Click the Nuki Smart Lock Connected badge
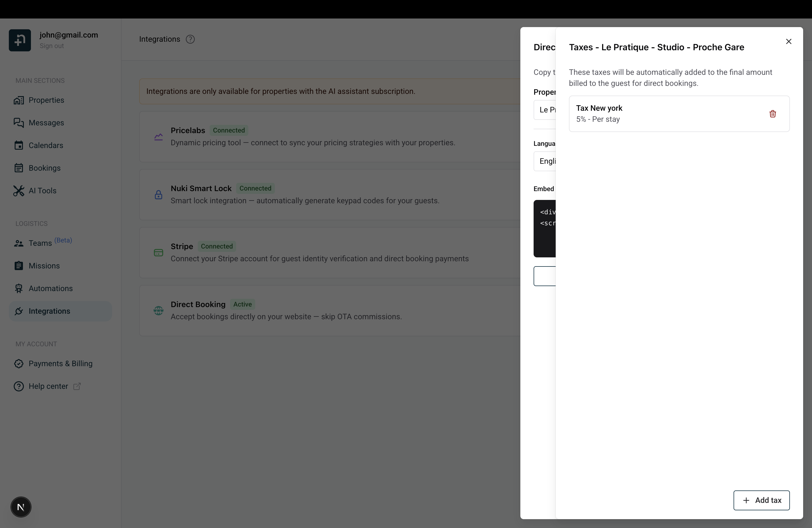812x528 pixels. [255, 188]
